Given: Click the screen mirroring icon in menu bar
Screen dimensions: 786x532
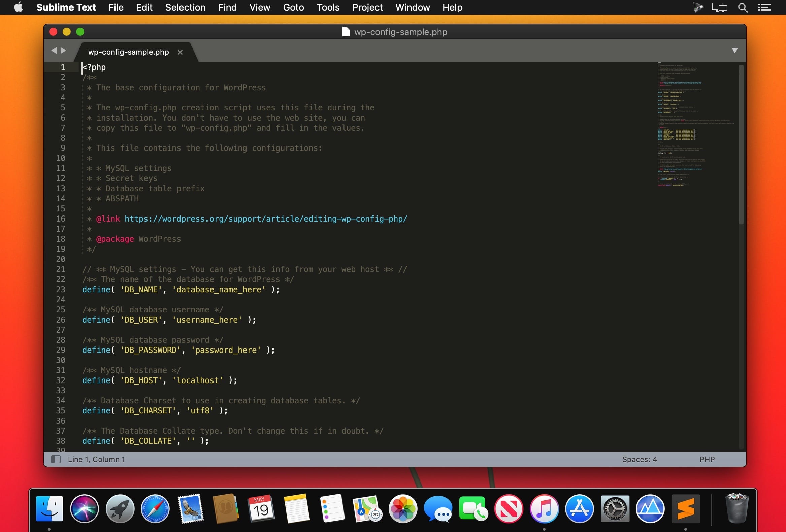Looking at the screenshot, I should 720,8.
